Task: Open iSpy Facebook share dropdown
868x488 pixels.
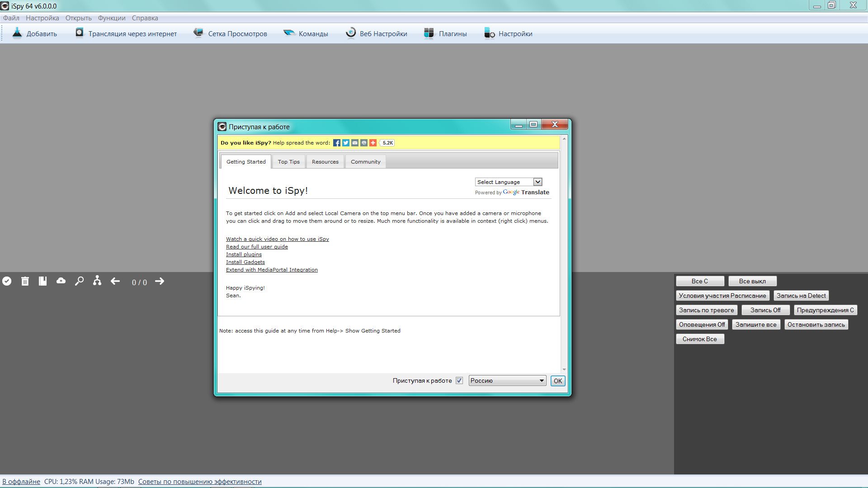Action: tap(336, 142)
